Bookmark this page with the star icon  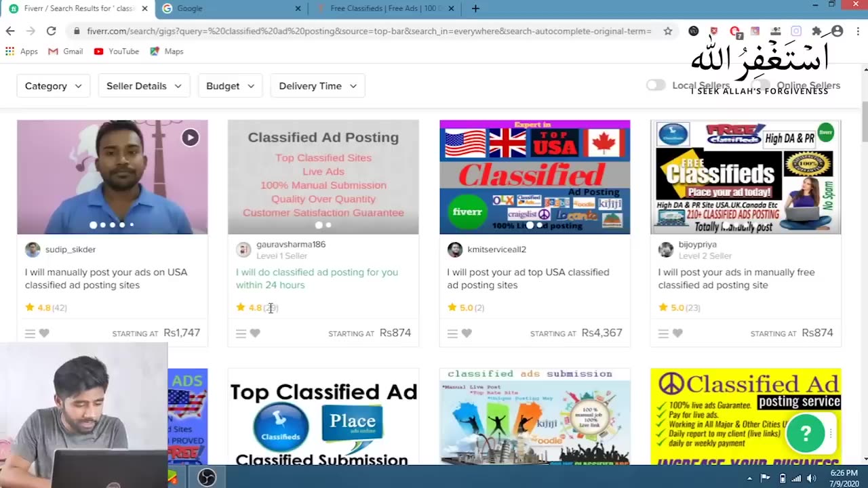(x=668, y=31)
